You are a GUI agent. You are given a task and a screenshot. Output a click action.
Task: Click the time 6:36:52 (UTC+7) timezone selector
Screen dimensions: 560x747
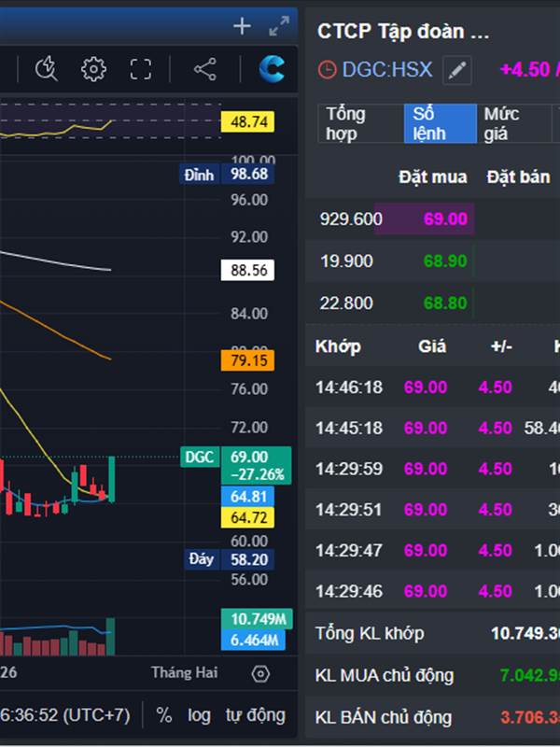point(64,715)
